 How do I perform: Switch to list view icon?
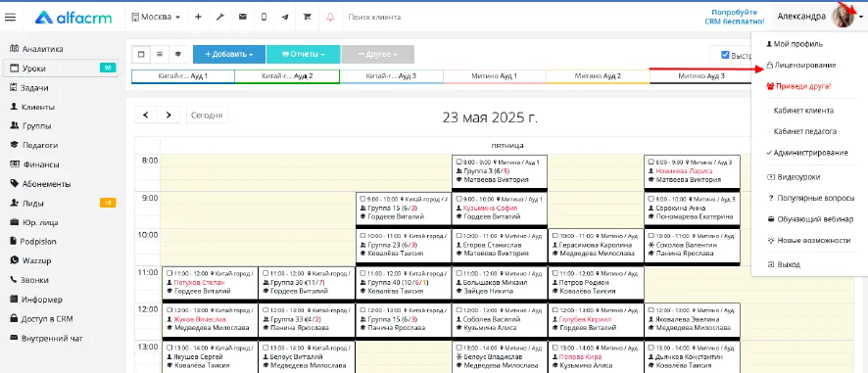pyautogui.click(x=160, y=54)
